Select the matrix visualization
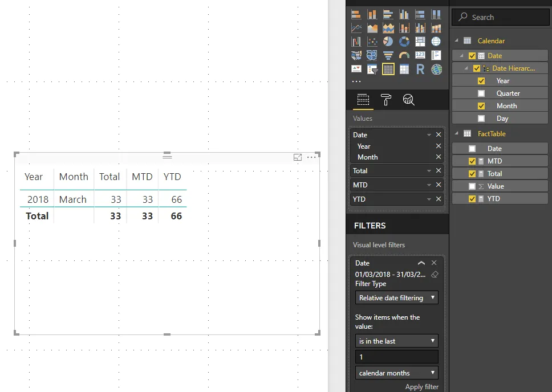Screen dimensions: 552x392 (404, 69)
